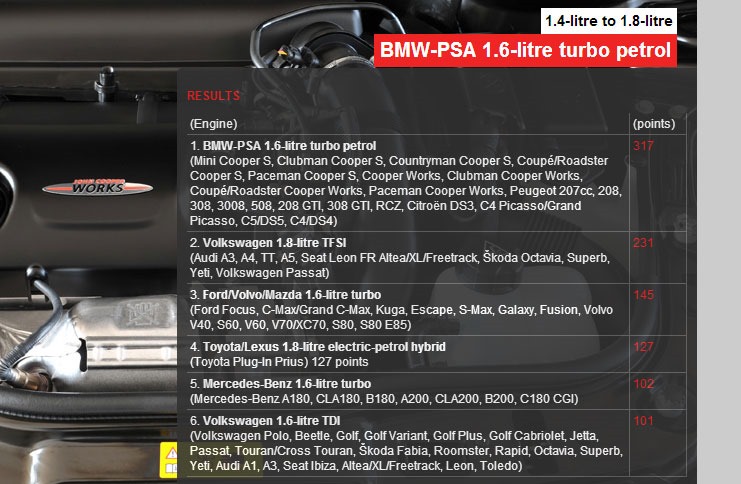The width and height of the screenshot is (741, 484).
Task: Click the Mercedes-Benz A180, CLA180 model list line
Action: pyautogui.click(x=384, y=399)
